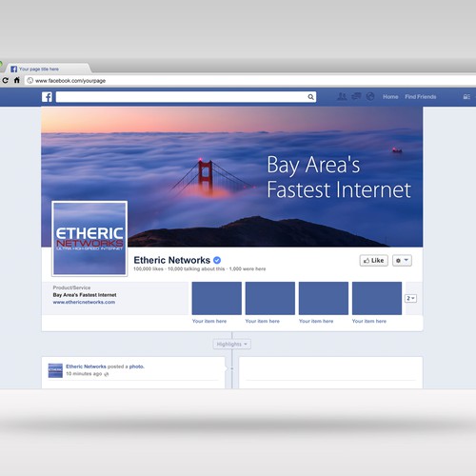
Task: Open friend requests icon in header
Action: click(x=342, y=96)
